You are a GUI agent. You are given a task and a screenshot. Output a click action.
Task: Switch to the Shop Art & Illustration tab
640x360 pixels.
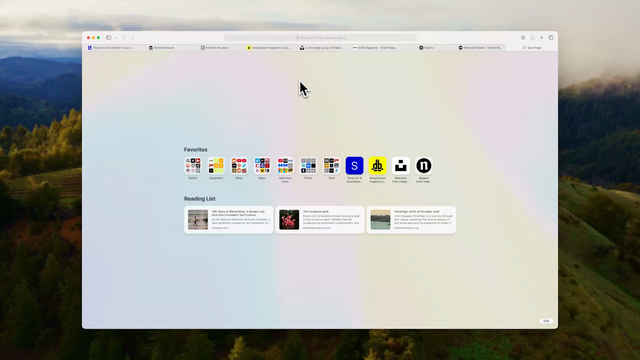110,48
